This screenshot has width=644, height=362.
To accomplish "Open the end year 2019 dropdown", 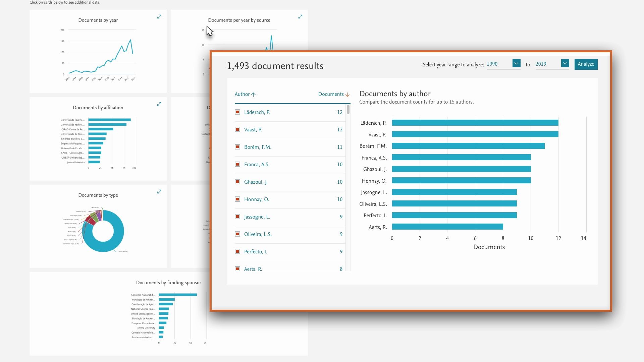I will pos(565,63).
